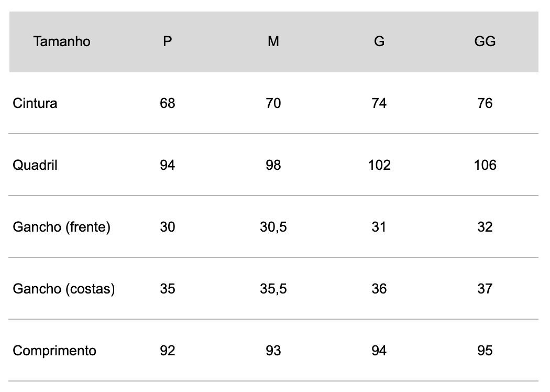
Task: Click Quadril value 98 for size M
Action: 273,165
